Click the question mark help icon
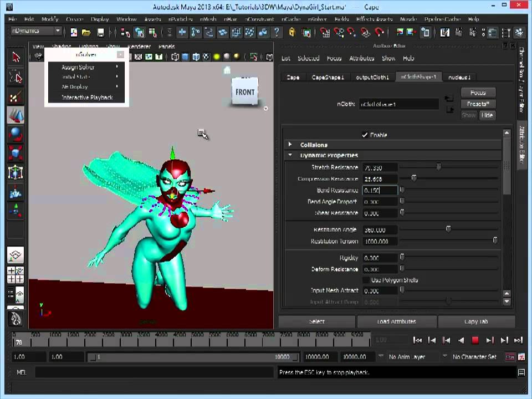 click(277, 32)
